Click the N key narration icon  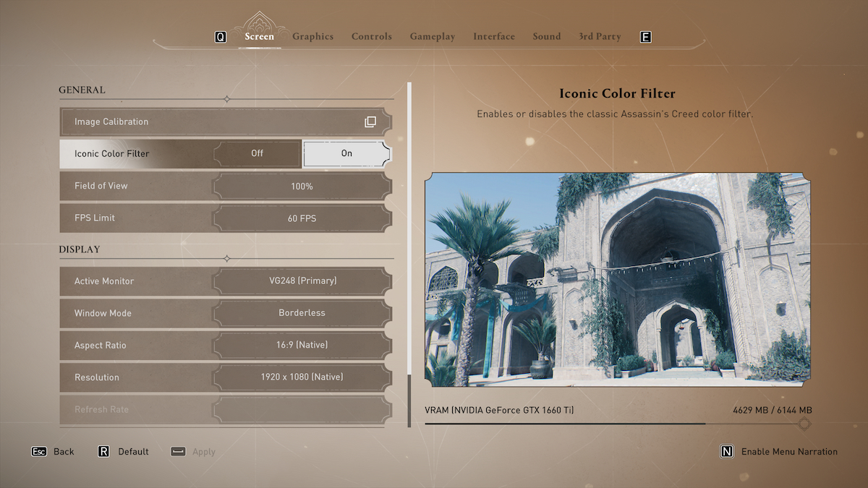click(x=727, y=452)
